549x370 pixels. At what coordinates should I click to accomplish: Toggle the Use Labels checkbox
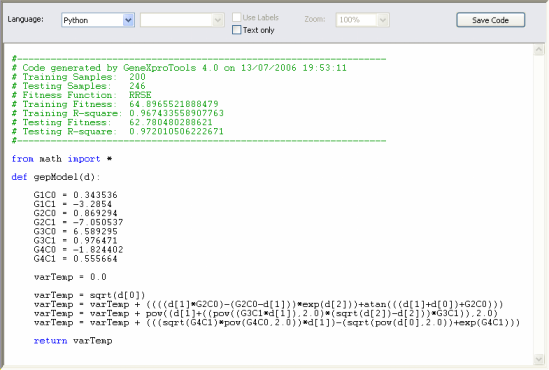coord(237,17)
